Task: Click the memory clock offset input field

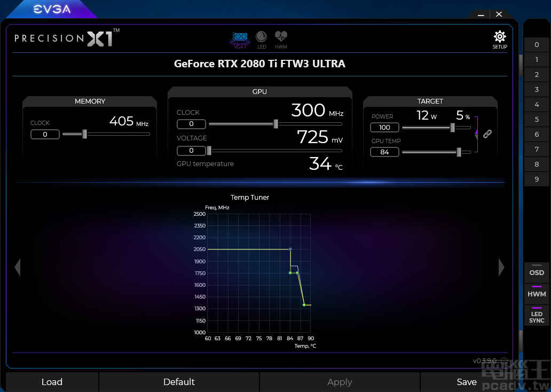Action: coord(45,134)
